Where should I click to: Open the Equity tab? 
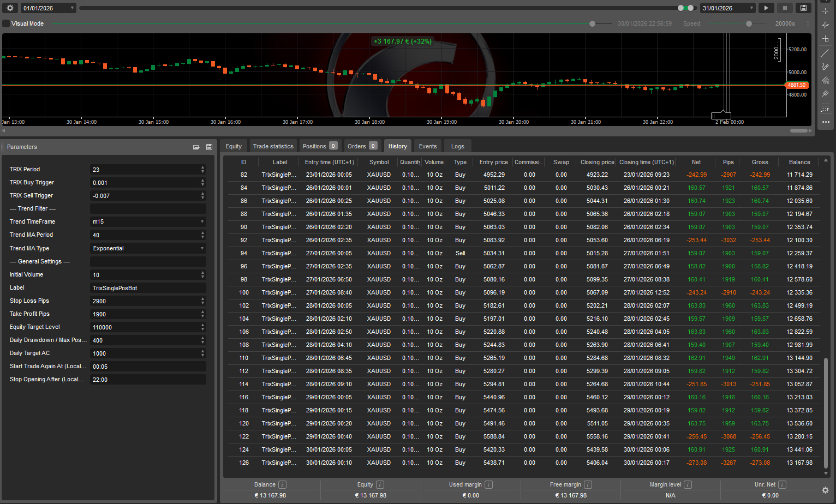pos(234,146)
